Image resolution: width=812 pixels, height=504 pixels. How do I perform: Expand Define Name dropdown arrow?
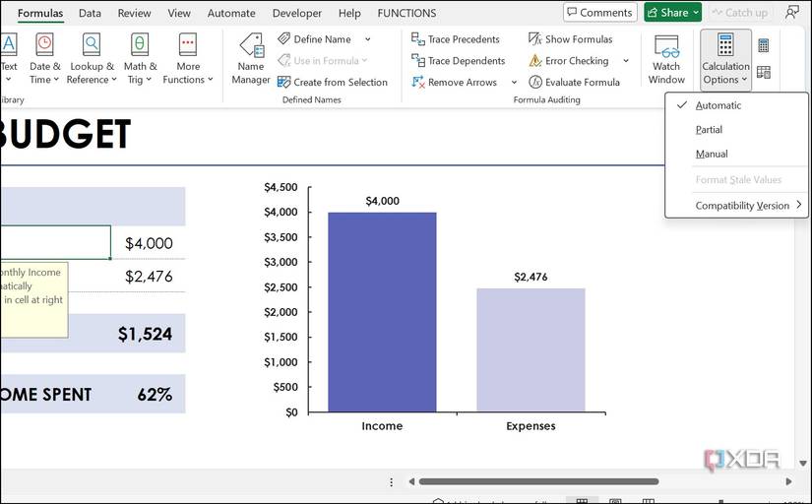[x=368, y=39]
